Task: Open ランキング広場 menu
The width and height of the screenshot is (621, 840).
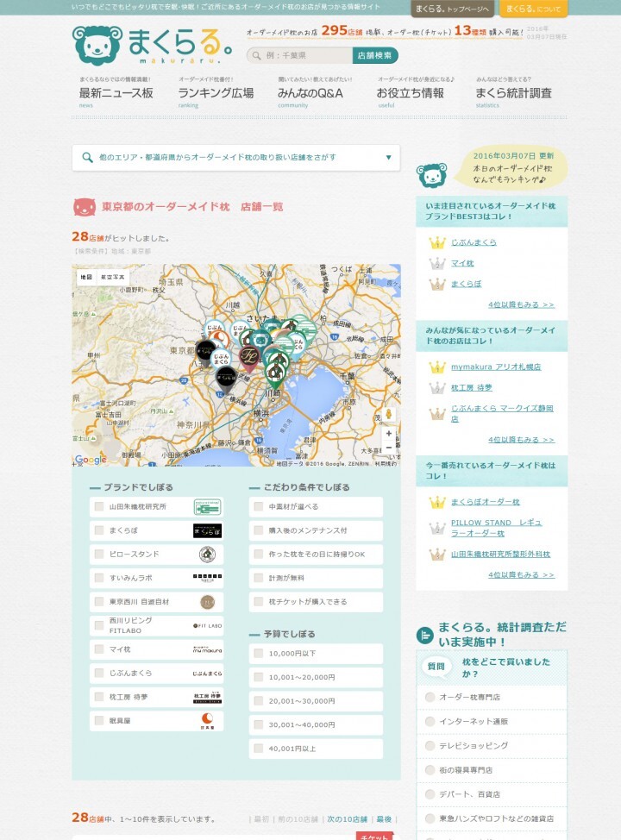Action: click(216, 92)
